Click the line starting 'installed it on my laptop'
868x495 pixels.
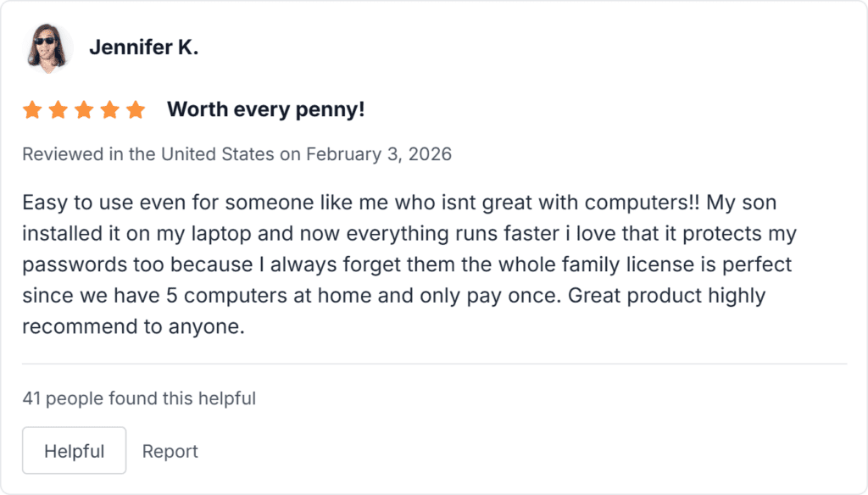(x=407, y=234)
